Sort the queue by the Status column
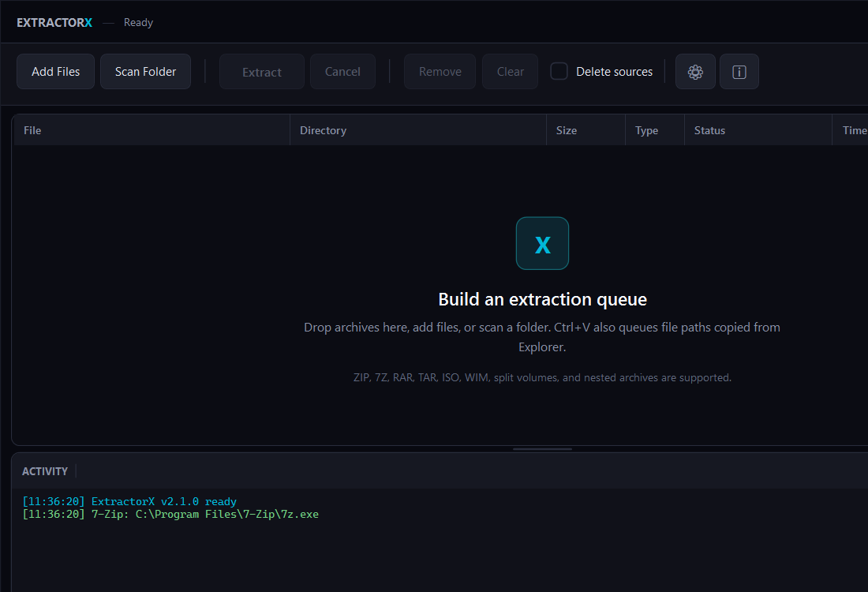The image size is (868, 592). coord(709,129)
